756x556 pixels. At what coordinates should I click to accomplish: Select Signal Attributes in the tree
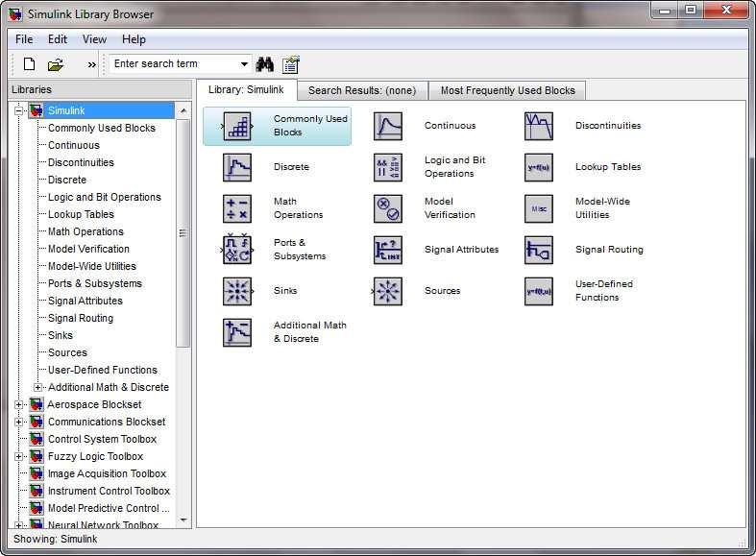pos(85,302)
